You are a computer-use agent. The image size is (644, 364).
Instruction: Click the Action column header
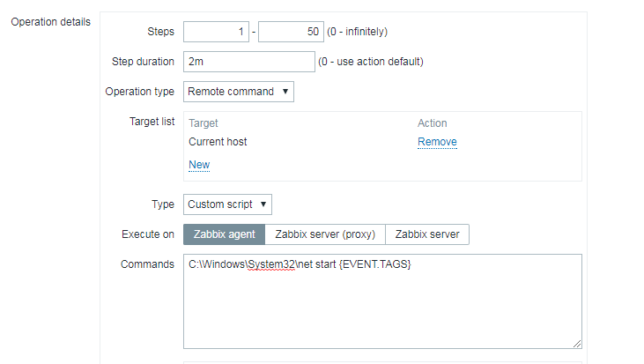tap(433, 123)
